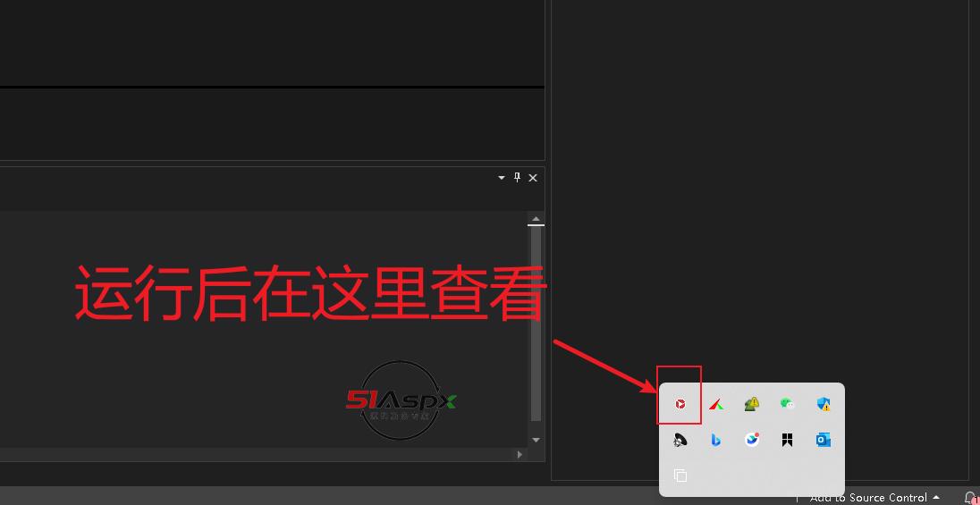
Task: Open the Outlook tray icon
Action: pos(824,440)
